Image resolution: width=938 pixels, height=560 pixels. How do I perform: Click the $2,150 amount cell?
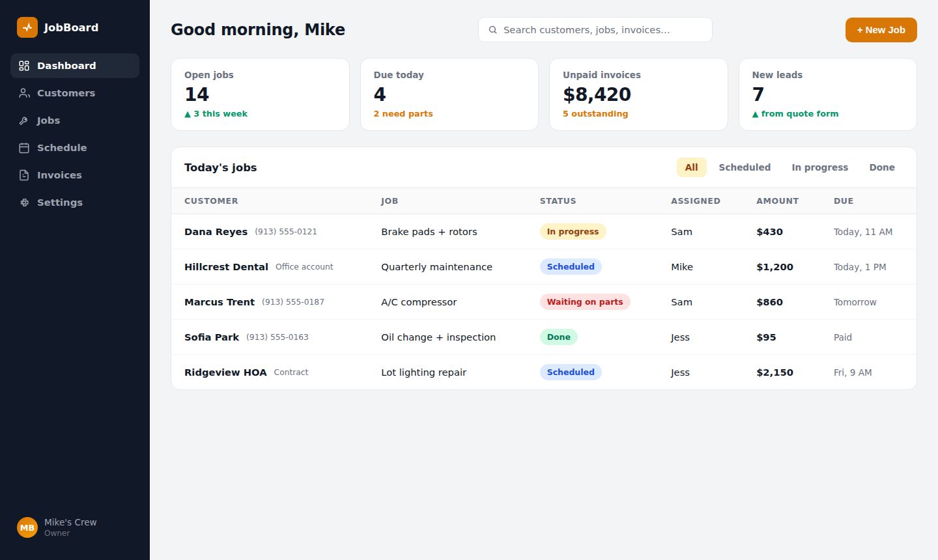pyautogui.click(x=775, y=372)
